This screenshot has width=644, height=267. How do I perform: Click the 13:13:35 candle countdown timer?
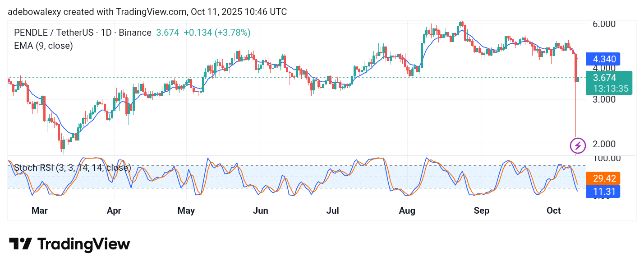pos(610,89)
